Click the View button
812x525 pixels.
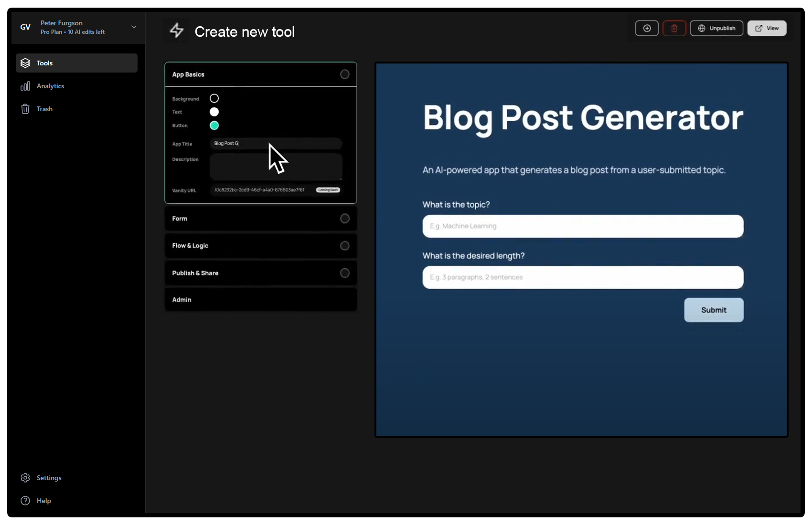click(767, 28)
